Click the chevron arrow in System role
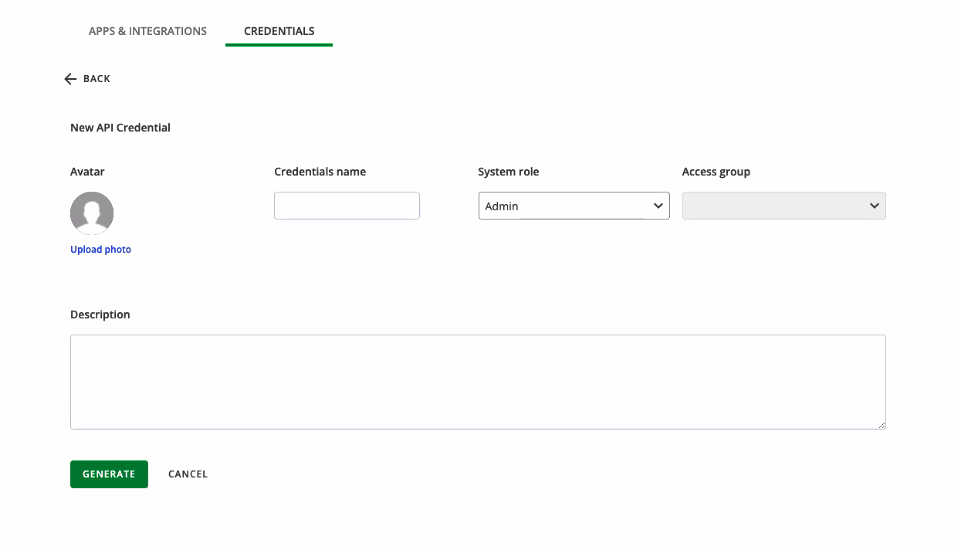Screen dimensions: 957x548 (x=658, y=206)
